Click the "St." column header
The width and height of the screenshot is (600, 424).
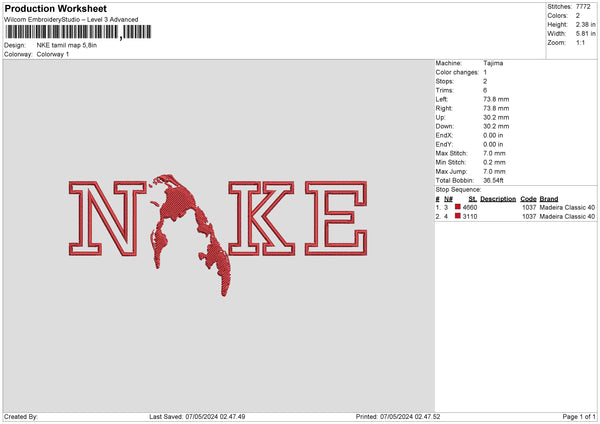[473, 199]
